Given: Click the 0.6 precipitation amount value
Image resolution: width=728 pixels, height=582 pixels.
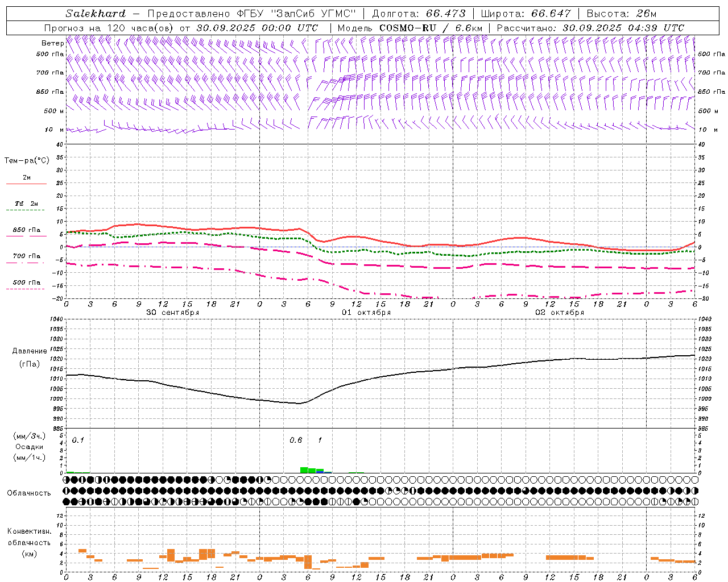Looking at the screenshot, I should pyautogui.click(x=296, y=440).
